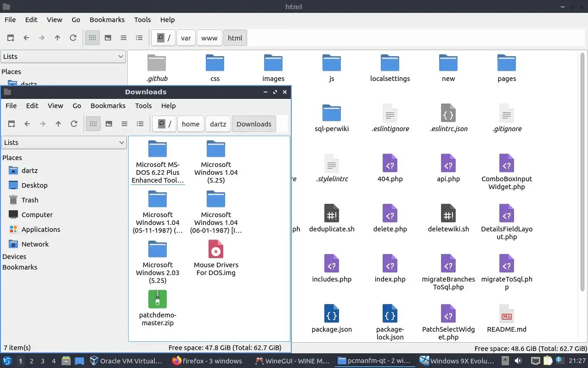The image size is (588, 368).
Task: Open View menu in html window
Action: 54,19
